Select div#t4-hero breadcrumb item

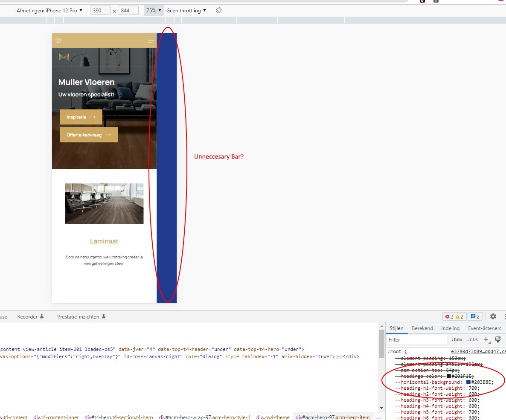(119, 417)
